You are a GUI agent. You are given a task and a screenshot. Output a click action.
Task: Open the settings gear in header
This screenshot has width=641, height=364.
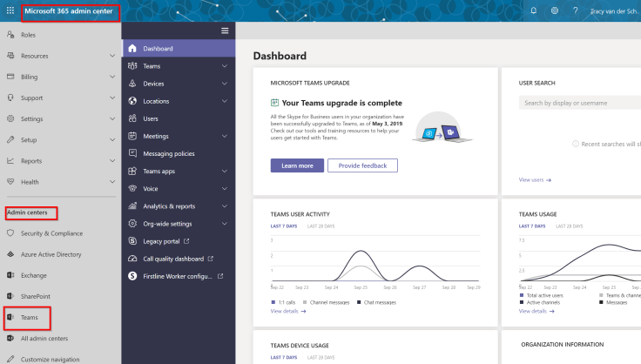[x=555, y=10]
